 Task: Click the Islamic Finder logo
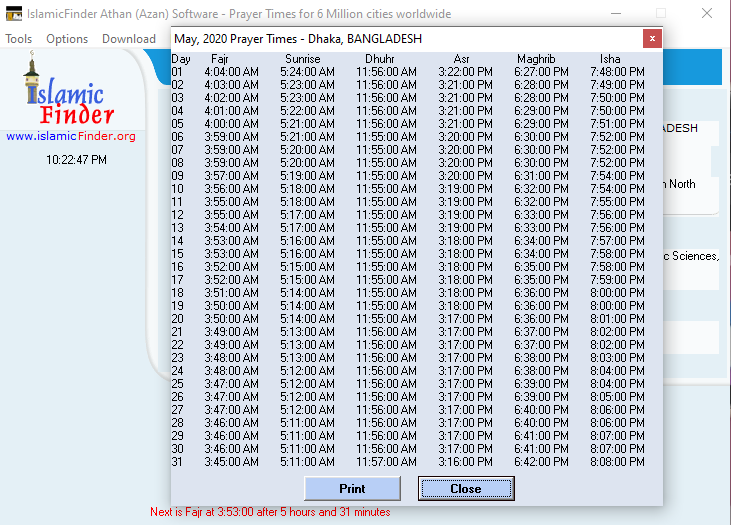click(x=70, y=90)
